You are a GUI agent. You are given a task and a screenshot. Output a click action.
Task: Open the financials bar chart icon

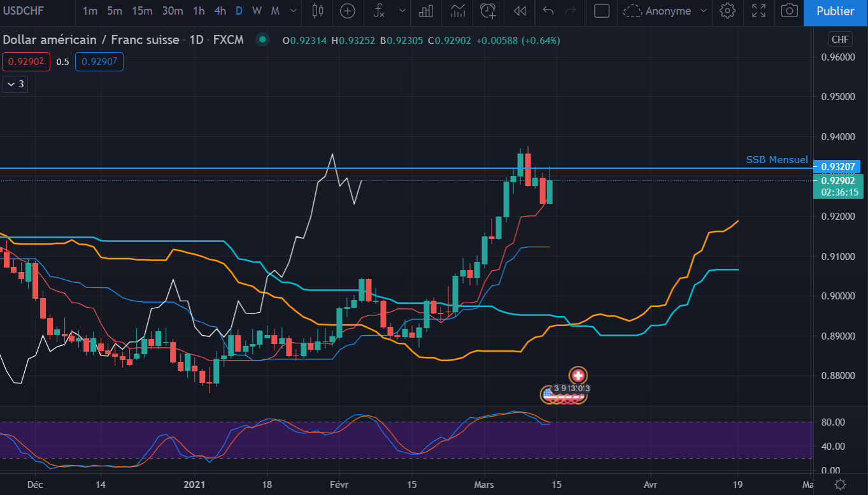(x=427, y=11)
